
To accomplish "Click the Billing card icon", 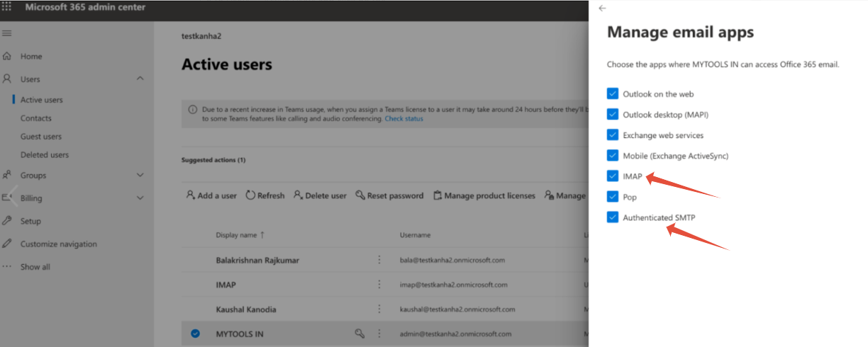I will point(7,198).
